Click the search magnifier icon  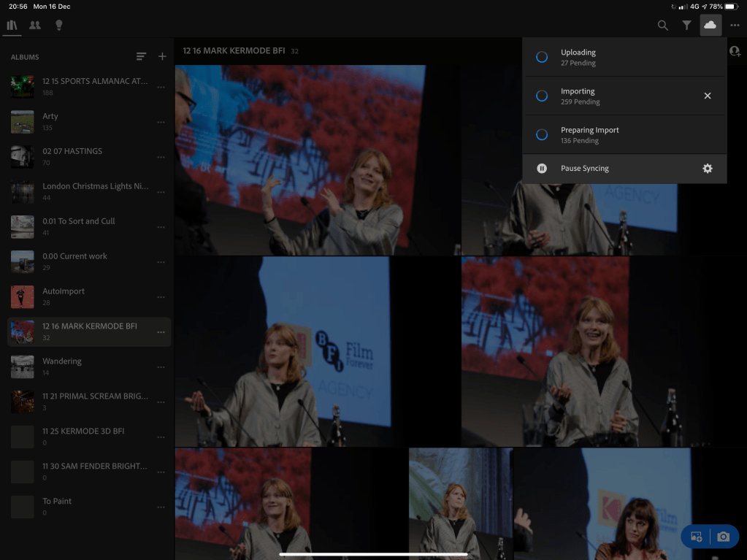(662, 26)
